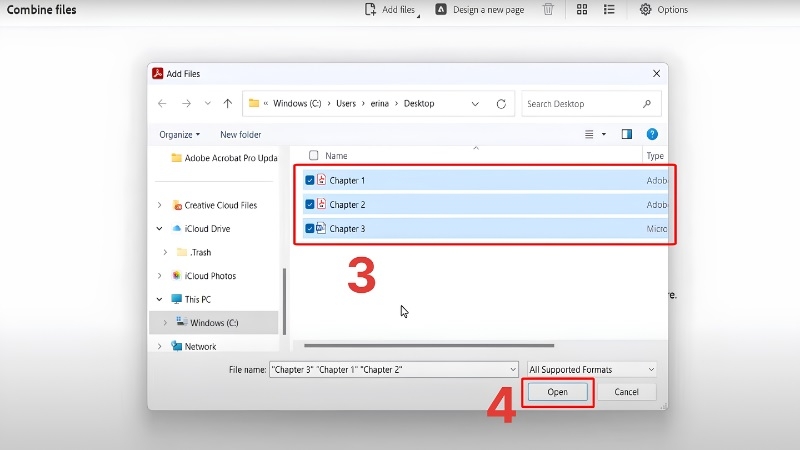Click Add files in Combine files toolbar

[x=391, y=10]
